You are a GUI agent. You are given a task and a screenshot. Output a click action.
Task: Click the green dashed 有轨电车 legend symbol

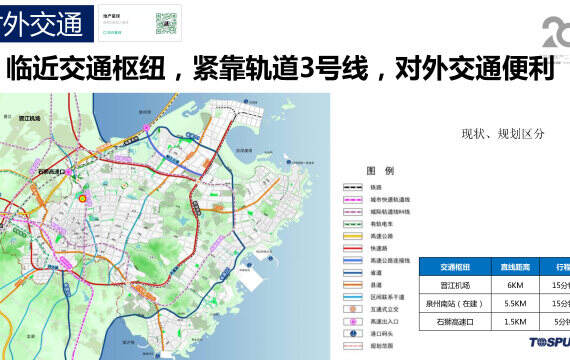point(353,224)
